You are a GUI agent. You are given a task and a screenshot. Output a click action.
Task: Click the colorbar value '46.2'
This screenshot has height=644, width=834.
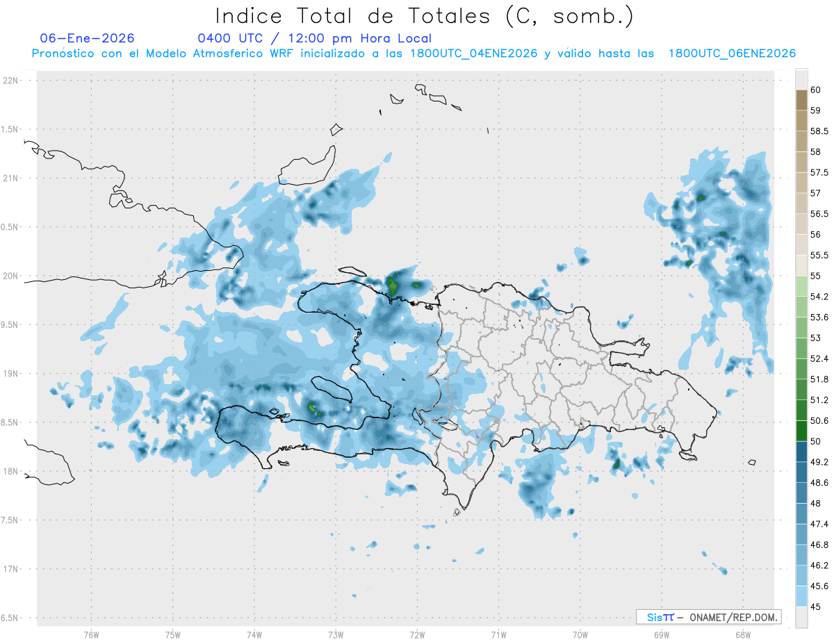coord(819,565)
